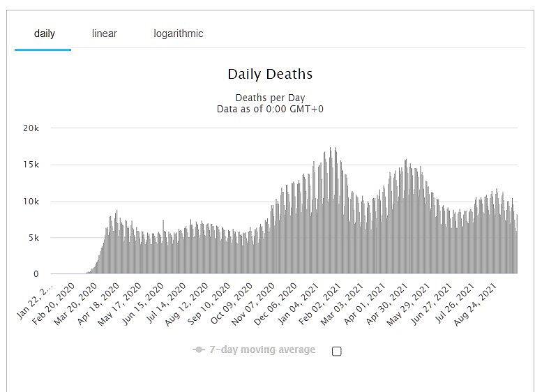
Task: Click the 5k y-axis label
Action: (32, 238)
